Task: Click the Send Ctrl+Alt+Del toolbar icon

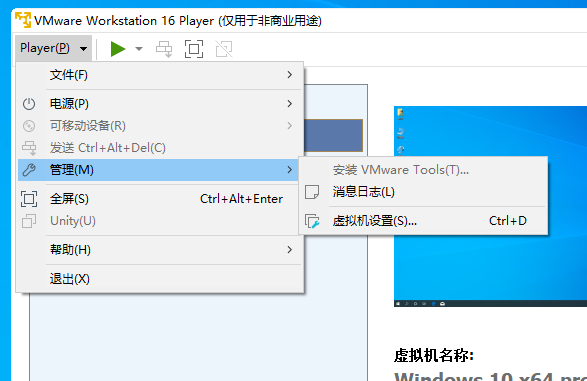Action: 164,49
